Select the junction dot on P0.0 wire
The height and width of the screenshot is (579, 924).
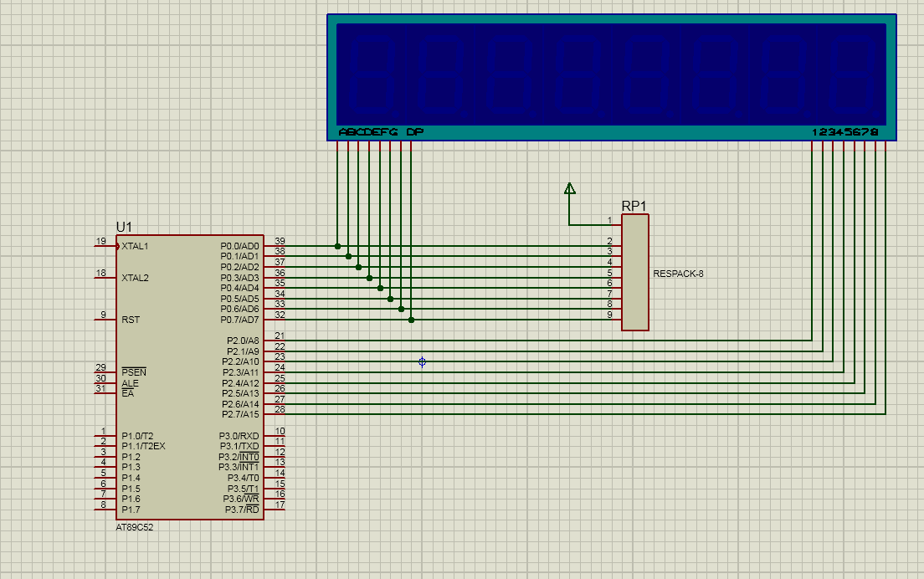tap(337, 246)
